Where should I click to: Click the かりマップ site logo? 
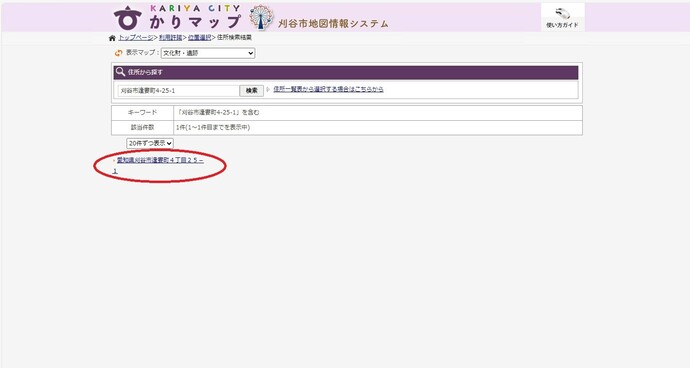177,18
